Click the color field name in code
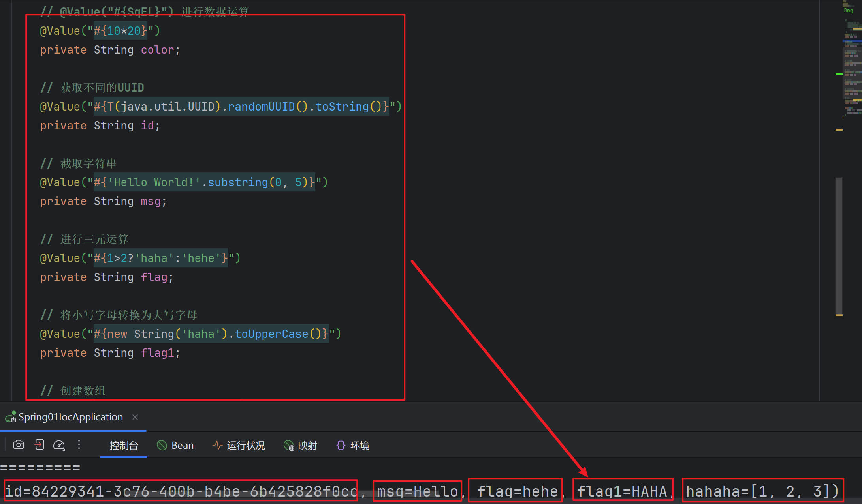862x504 pixels. pos(157,50)
